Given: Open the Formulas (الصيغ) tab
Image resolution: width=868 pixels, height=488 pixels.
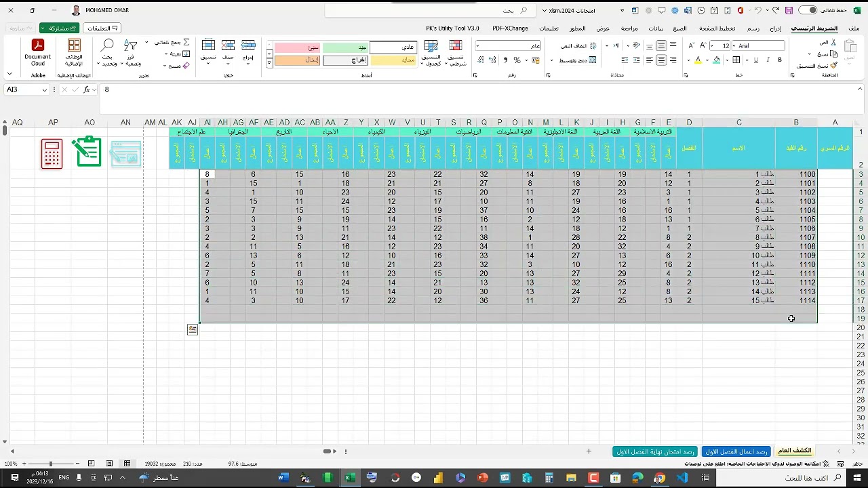Looking at the screenshot, I should [679, 28].
